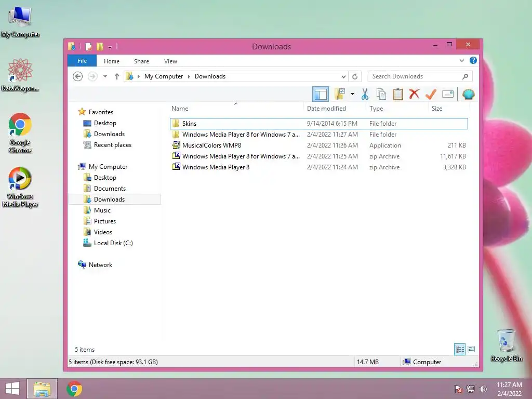This screenshot has height=399, width=532.
Task: Click Google Chrome taskbar icon
Action: 74,389
